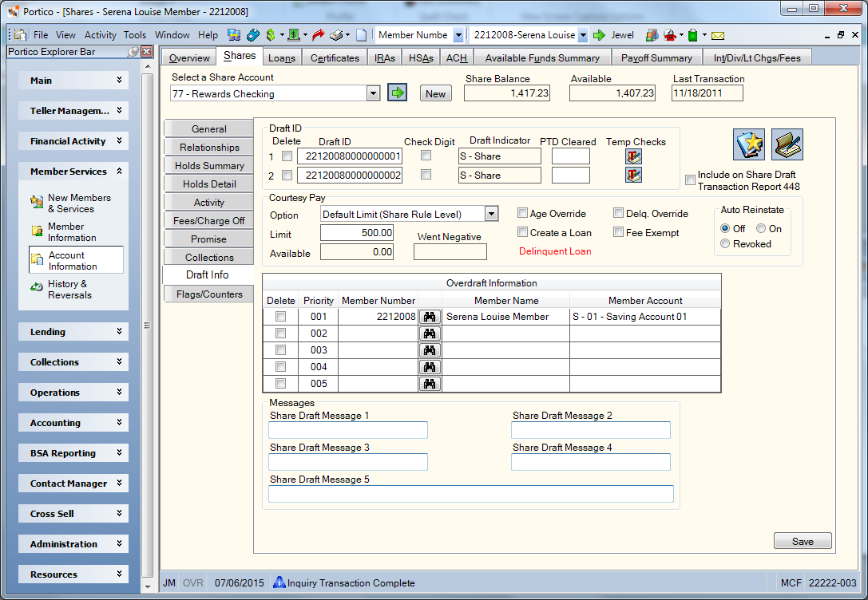Click the red curved arrow toolbar icon
This screenshot has height=600, width=868.
319,35
